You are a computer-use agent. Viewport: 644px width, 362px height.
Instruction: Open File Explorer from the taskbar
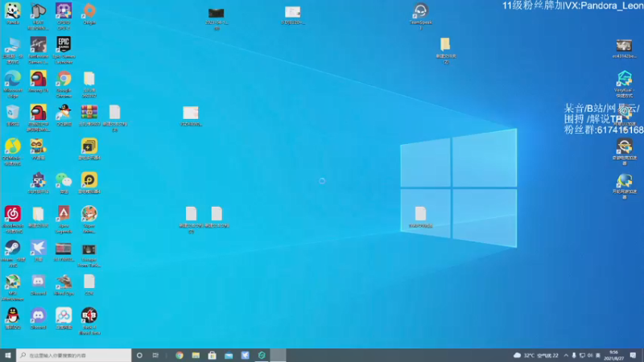[x=196, y=355]
